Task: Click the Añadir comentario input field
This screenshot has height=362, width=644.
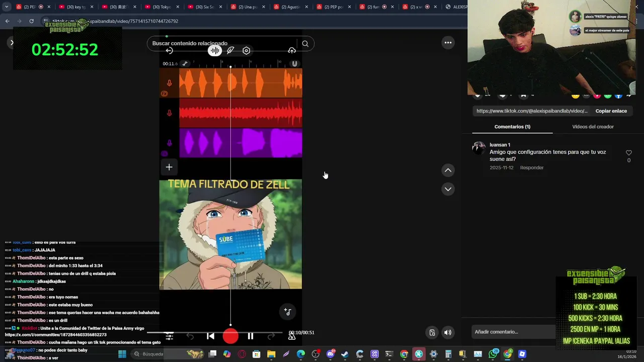Action: click(513, 332)
